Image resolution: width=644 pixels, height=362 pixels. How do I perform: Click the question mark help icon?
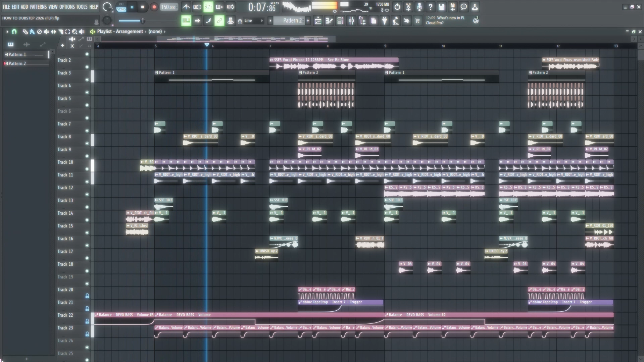click(430, 7)
